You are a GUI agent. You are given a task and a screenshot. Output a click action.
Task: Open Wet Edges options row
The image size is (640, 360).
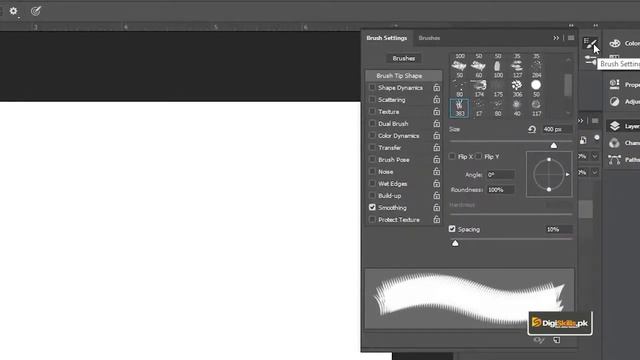click(x=393, y=184)
